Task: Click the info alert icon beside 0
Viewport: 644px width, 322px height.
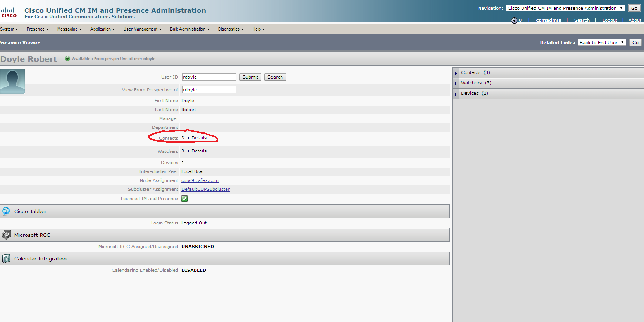Action: coord(514,21)
